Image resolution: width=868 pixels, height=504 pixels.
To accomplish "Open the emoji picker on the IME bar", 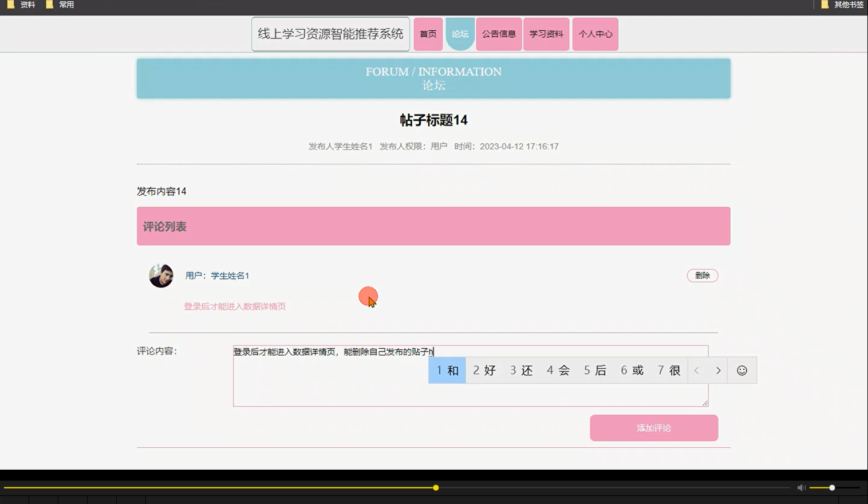I will [x=741, y=370].
